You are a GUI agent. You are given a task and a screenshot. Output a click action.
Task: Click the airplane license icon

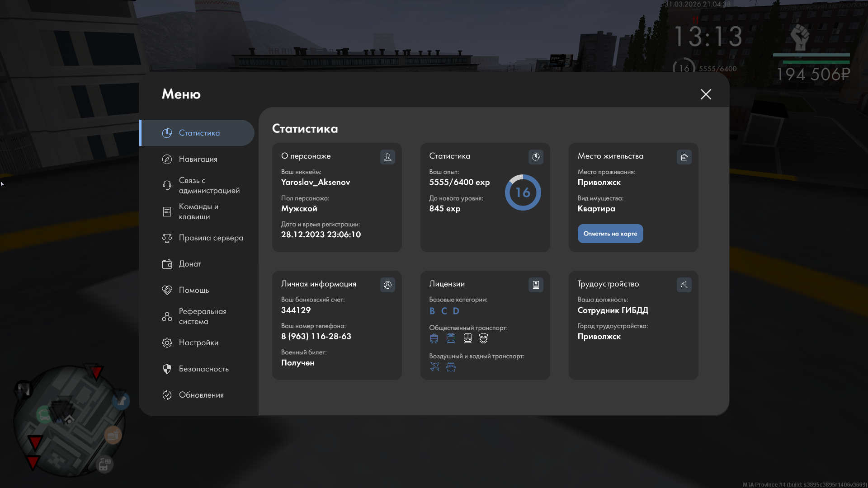(x=434, y=366)
